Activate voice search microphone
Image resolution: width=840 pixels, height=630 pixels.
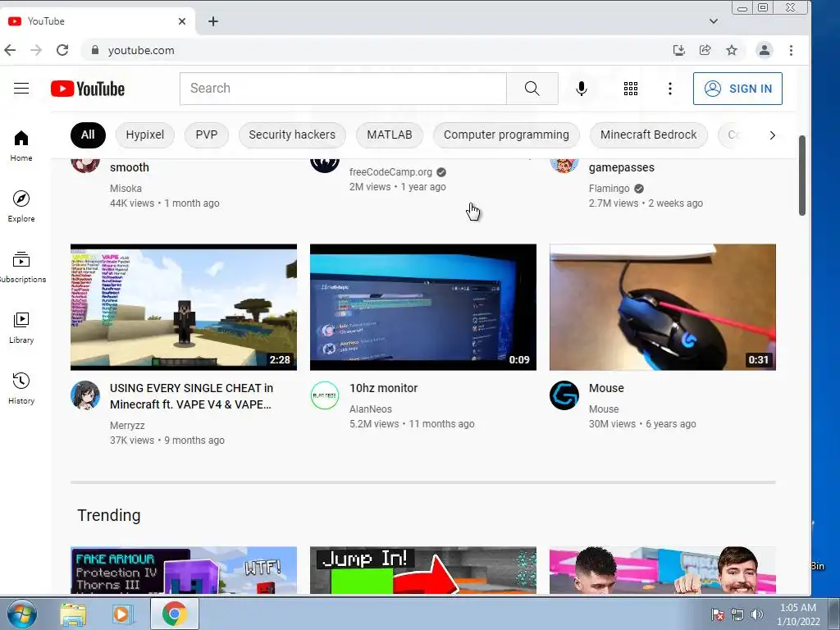point(582,89)
